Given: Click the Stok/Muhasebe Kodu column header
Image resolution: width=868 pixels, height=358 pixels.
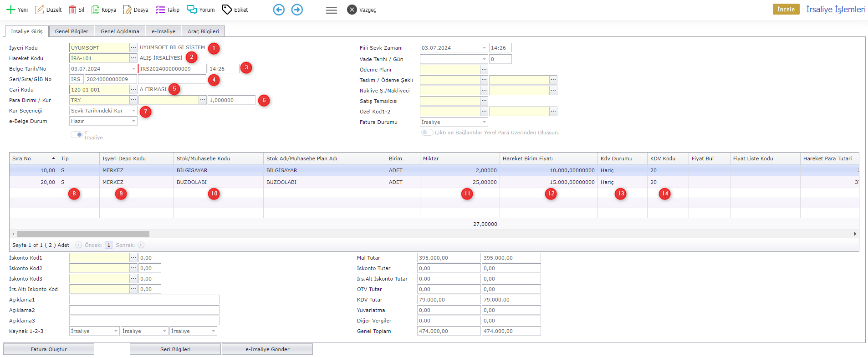Looking at the screenshot, I should click(219, 159).
